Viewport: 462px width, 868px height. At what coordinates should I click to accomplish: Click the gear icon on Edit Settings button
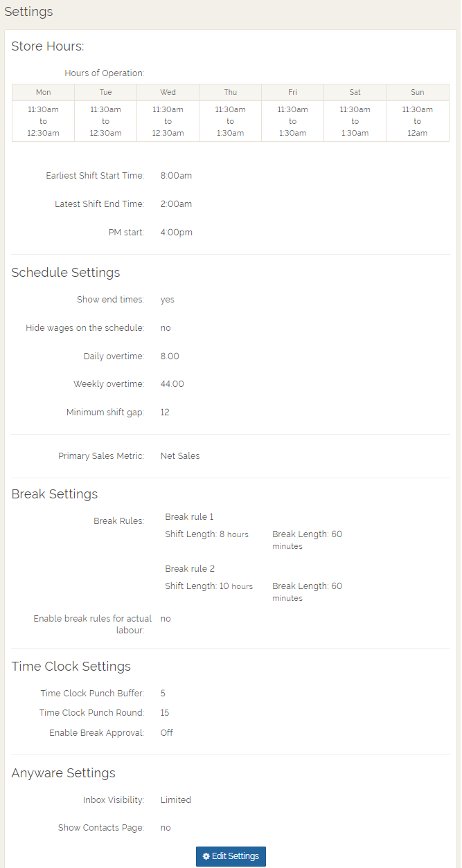206,856
